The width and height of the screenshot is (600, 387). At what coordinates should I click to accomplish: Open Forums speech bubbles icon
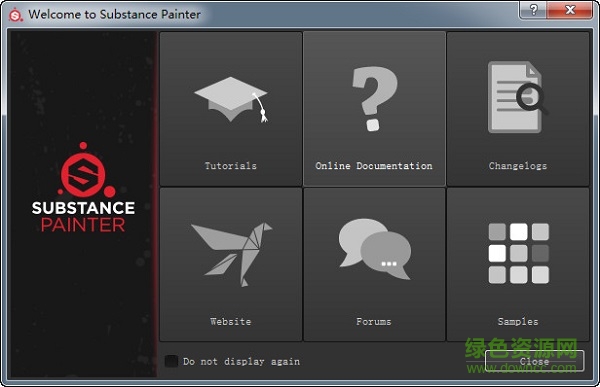click(375, 249)
